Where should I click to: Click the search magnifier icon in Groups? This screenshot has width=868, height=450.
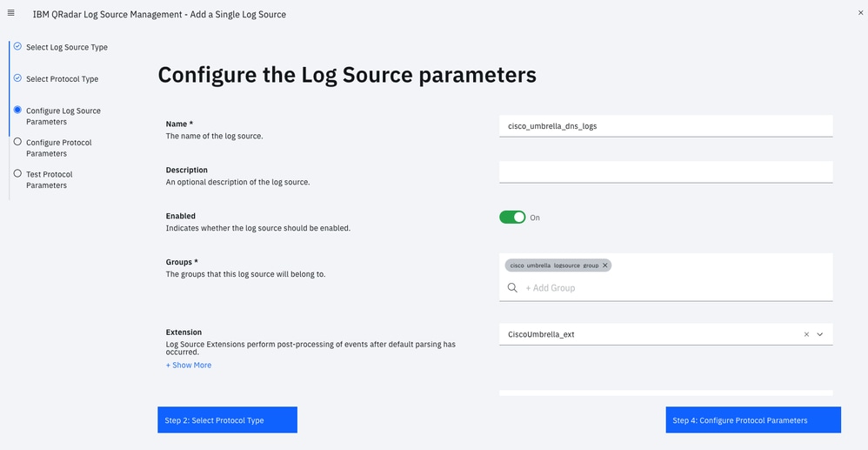point(513,287)
